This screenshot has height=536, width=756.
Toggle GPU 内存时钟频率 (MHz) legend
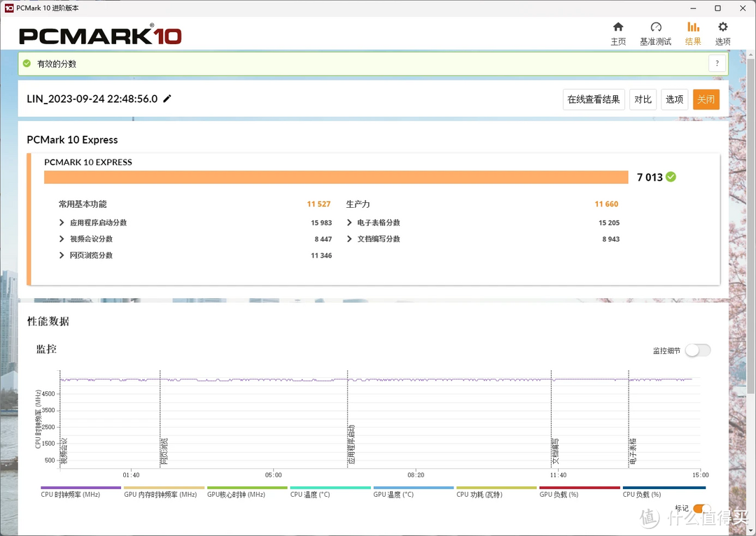point(164,492)
